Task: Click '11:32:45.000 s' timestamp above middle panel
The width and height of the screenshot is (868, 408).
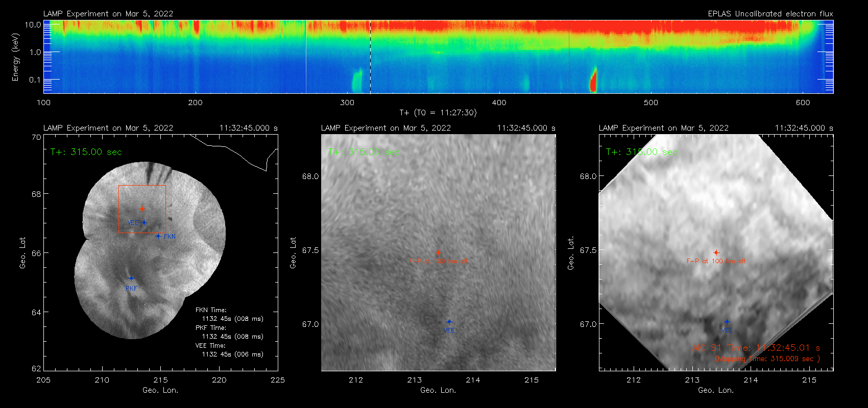Action: coord(526,128)
